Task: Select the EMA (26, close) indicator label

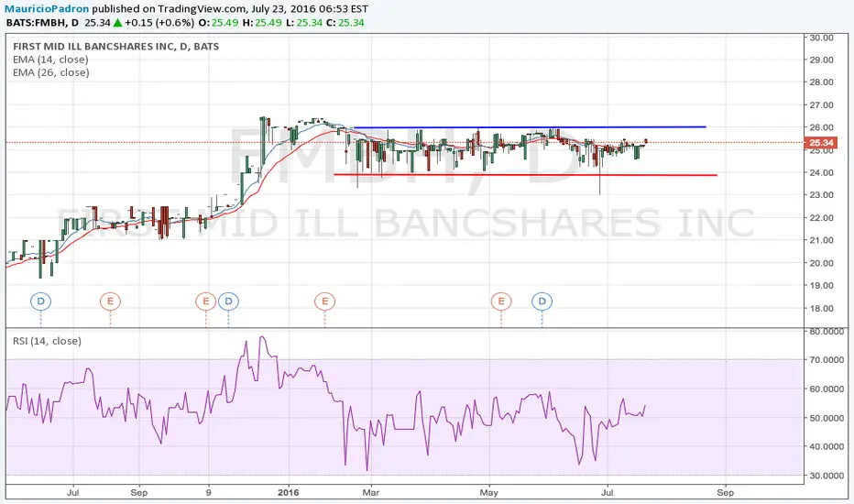Action: [51, 72]
